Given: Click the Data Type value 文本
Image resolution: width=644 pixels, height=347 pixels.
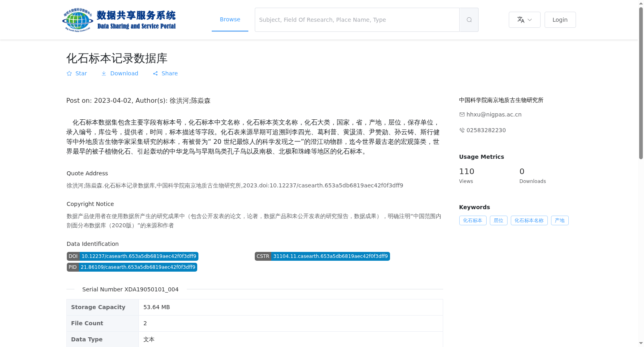Looking at the screenshot, I should (149, 339).
